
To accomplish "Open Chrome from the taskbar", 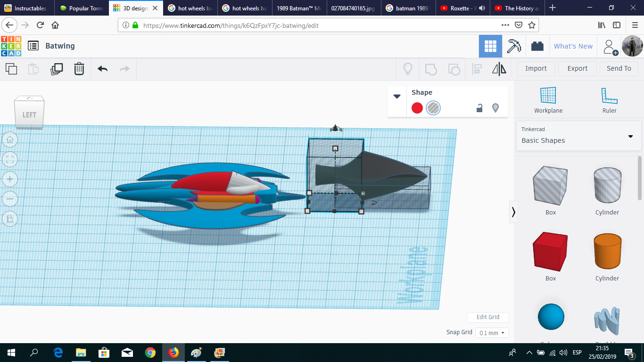I will 150,352.
